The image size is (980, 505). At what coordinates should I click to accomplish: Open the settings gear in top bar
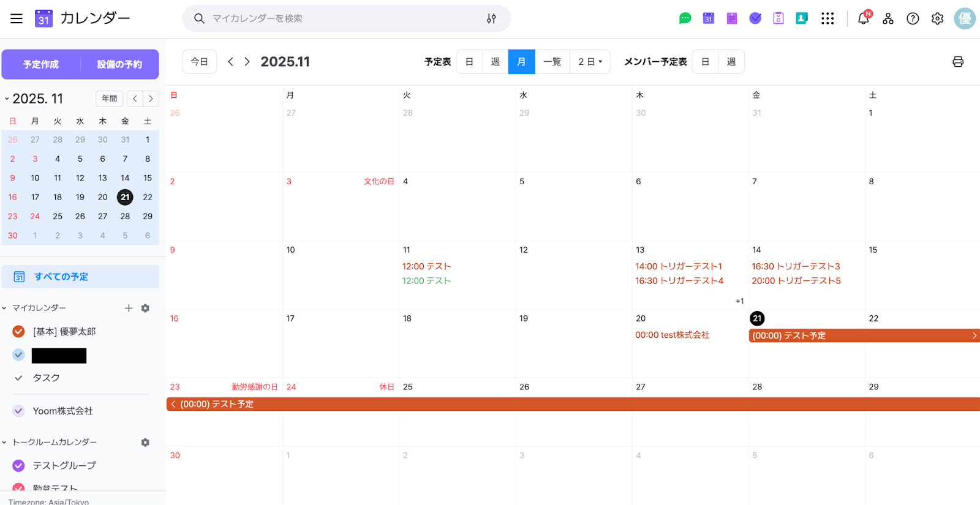pos(937,18)
